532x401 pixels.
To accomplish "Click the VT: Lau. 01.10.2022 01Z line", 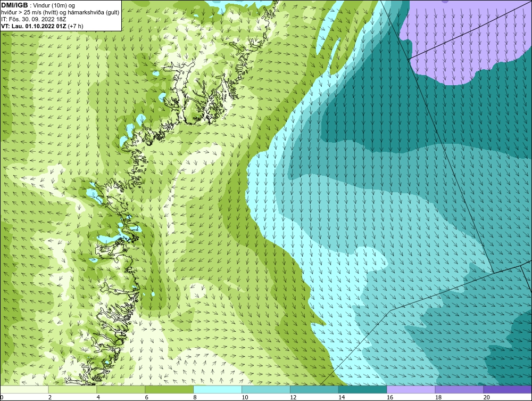I will [42, 26].
